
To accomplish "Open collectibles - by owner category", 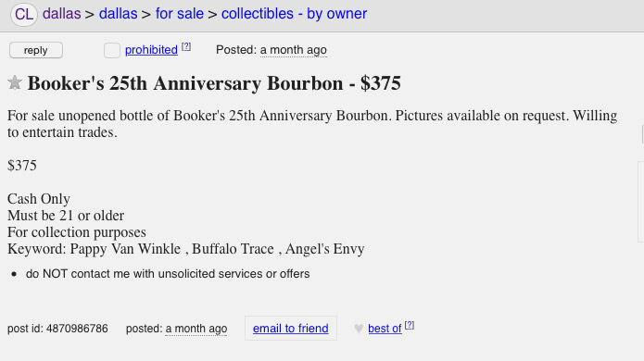I will tap(294, 14).
